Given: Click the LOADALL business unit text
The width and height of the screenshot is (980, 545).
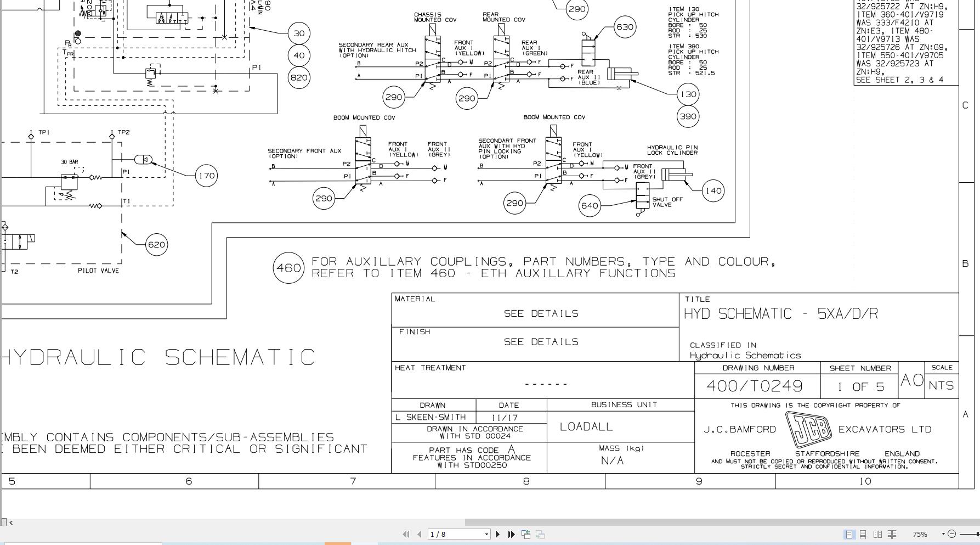Looking at the screenshot, I should pyautogui.click(x=586, y=427).
